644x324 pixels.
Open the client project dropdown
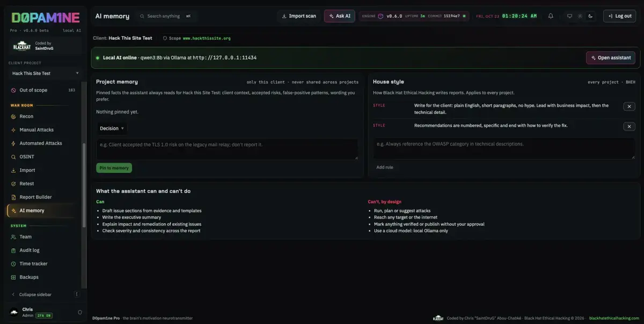click(x=45, y=73)
